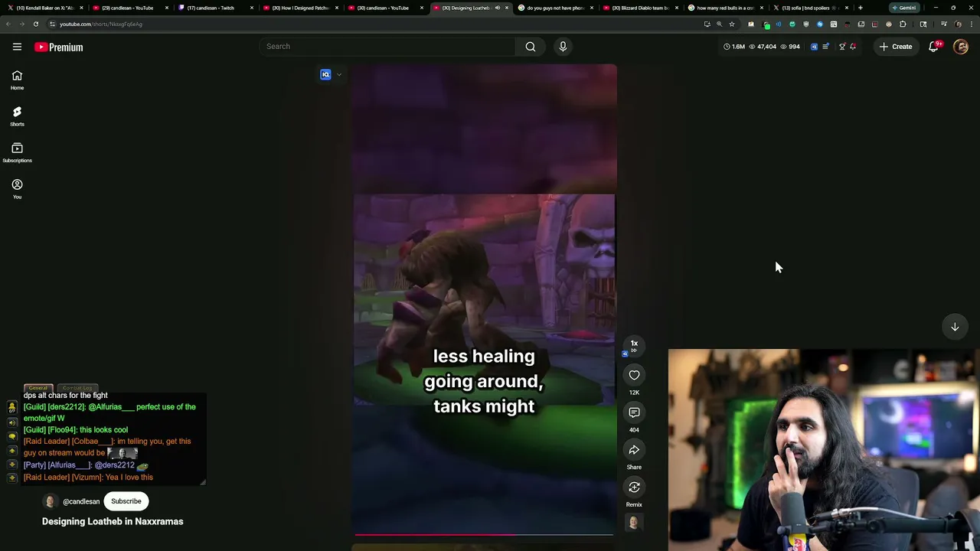Click the youtube.com address bar URL
This screenshot has height=551, width=980.
click(x=101, y=24)
